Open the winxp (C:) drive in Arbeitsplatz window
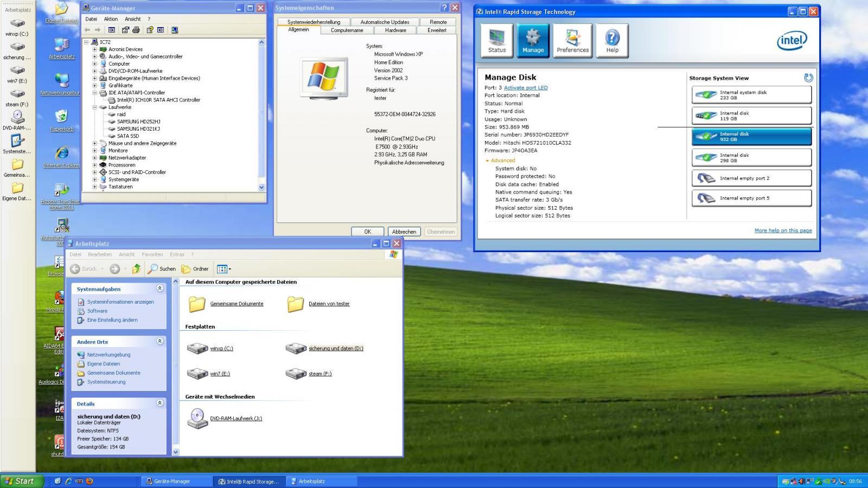This screenshot has height=488, width=868. click(x=210, y=348)
